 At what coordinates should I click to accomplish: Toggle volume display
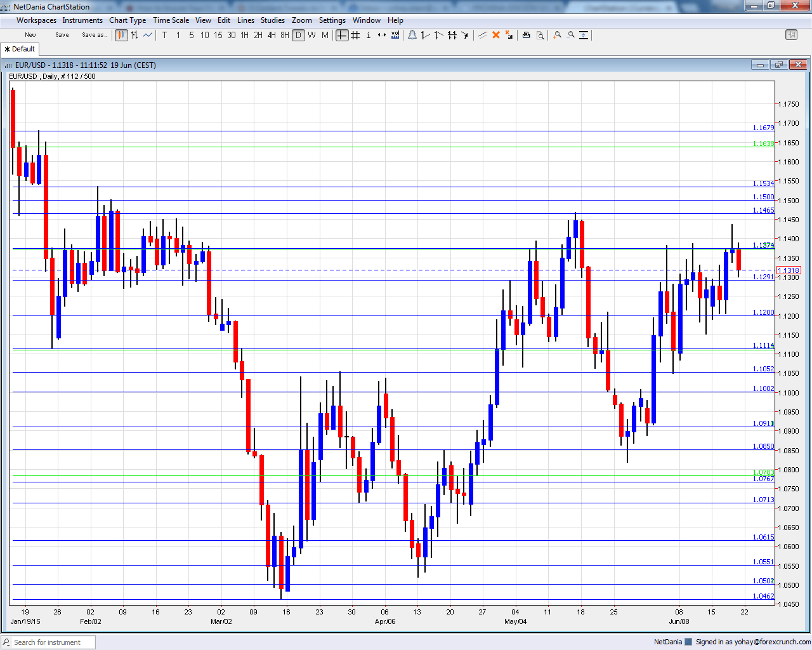pyautogui.click(x=395, y=35)
